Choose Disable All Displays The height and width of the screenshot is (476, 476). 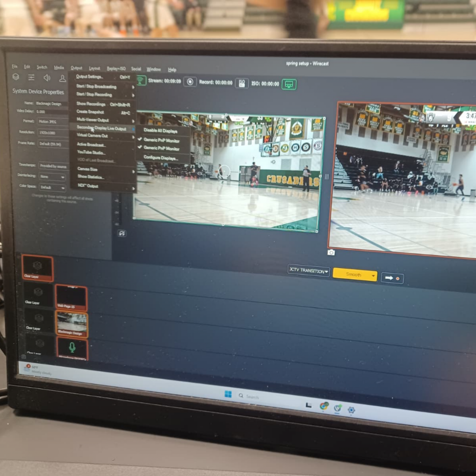pyautogui.click(x=160, y=131)
